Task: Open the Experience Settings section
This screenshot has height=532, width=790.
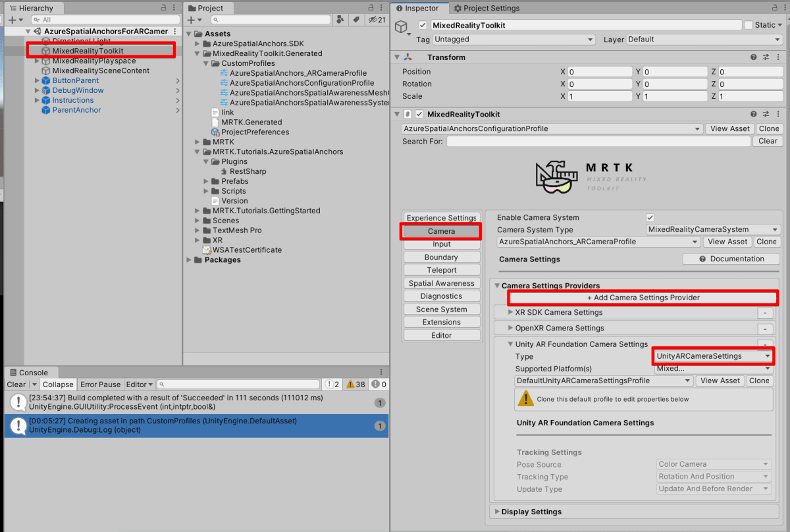Action: click(441, 218)
